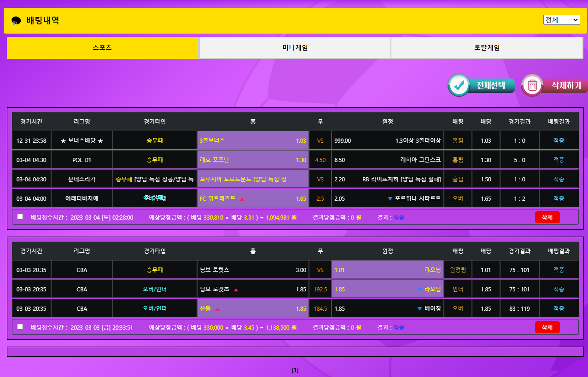Screen dimensions: 588x377
Task: Click the 3폴보너스 home selection cell
Action: (253, 140)
